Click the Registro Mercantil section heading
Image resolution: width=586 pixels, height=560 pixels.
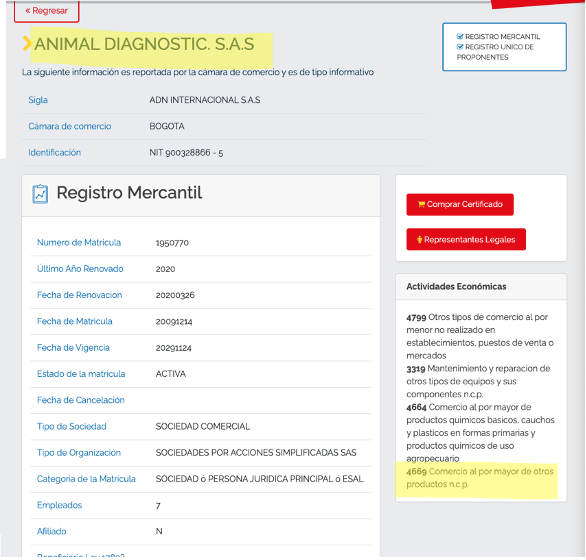point(129,193)
